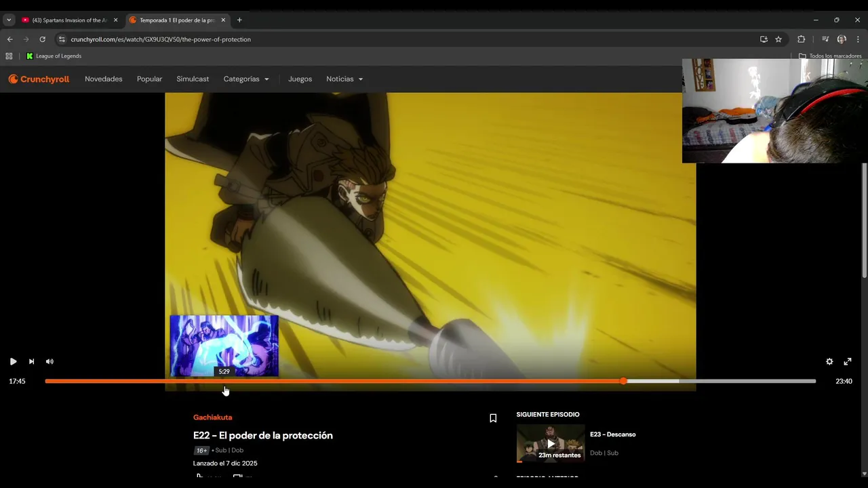Viewport: 868px width, 488px height.
Task: Open Juegos page
Action: pyautogui.click(x=300, y=79)
